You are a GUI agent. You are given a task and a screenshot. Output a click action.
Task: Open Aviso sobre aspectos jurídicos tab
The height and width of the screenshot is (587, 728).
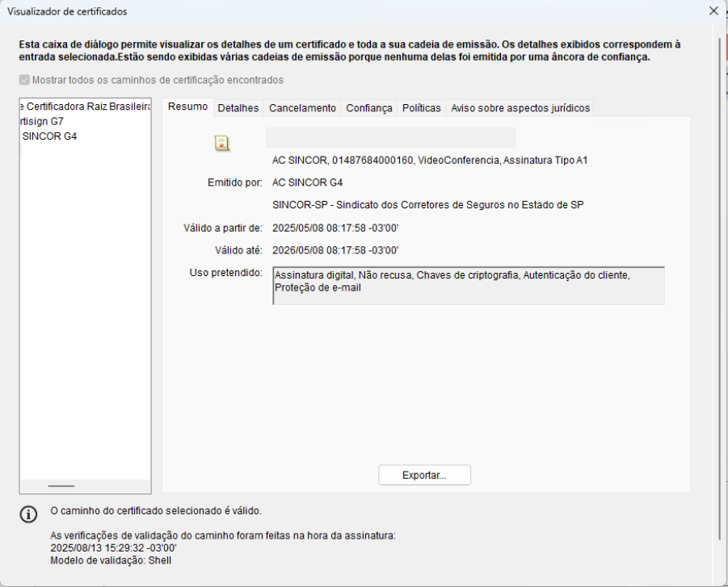pos(520,108)
